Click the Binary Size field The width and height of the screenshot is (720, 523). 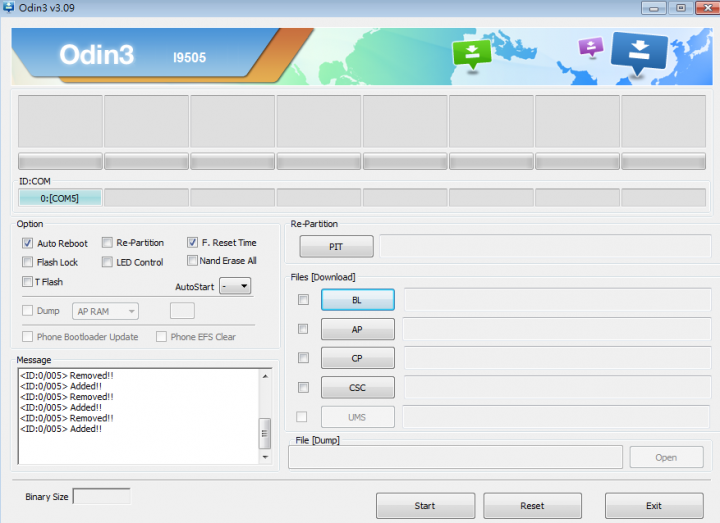[x=101, y=496]
